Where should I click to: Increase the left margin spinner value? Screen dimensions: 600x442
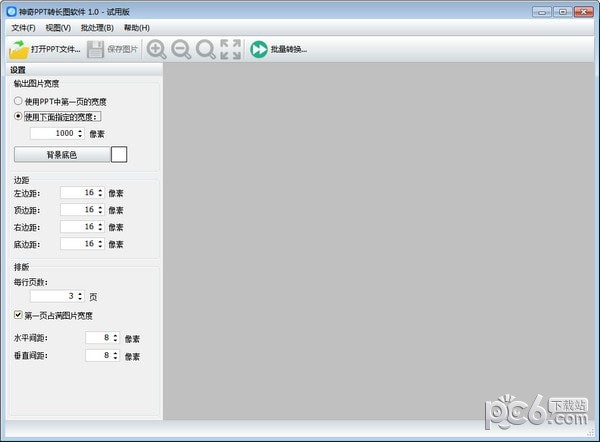coord(100,190)
